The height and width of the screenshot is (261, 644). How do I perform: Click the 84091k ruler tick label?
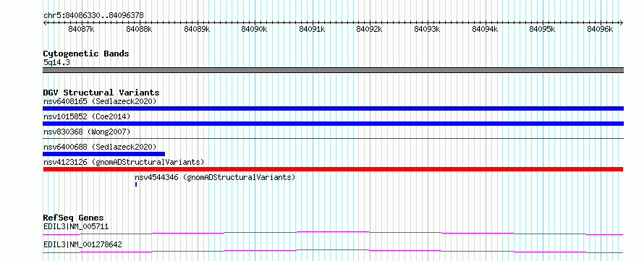pos(312,29)
